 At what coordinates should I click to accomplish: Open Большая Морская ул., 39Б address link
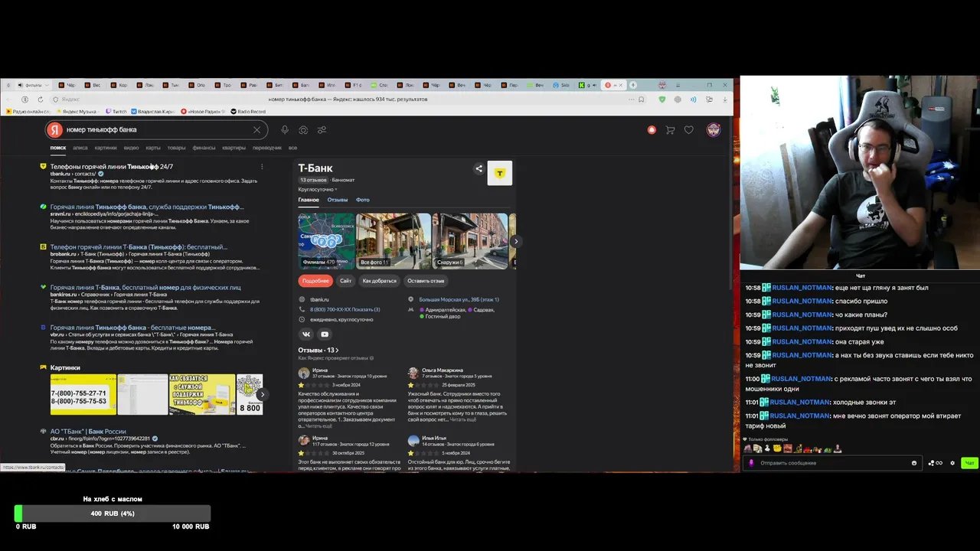[459, 299]
